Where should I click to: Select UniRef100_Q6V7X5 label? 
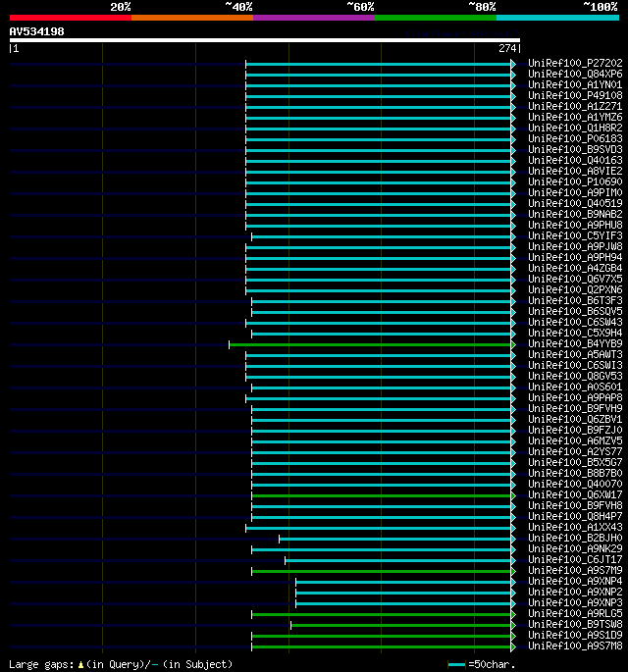575,279
